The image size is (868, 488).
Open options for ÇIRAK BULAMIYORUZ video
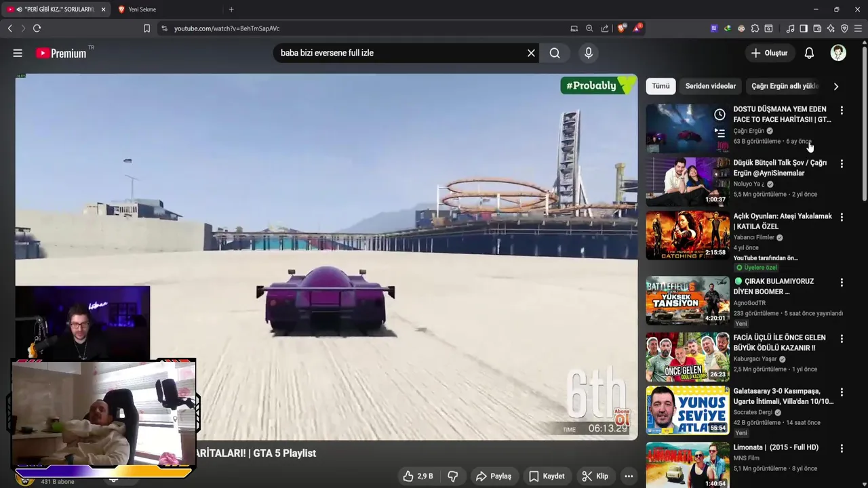[842, 282]
